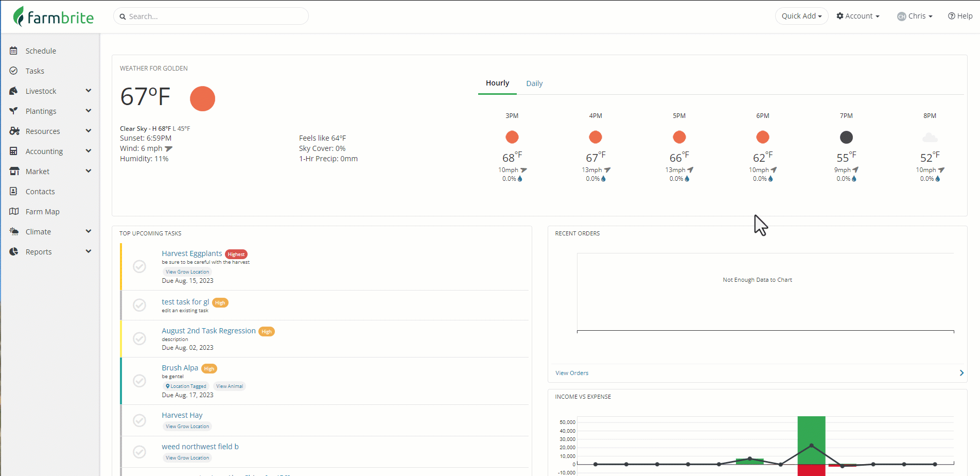Click inside the Search field
980x476 pixels.
[x=211, y=16]
